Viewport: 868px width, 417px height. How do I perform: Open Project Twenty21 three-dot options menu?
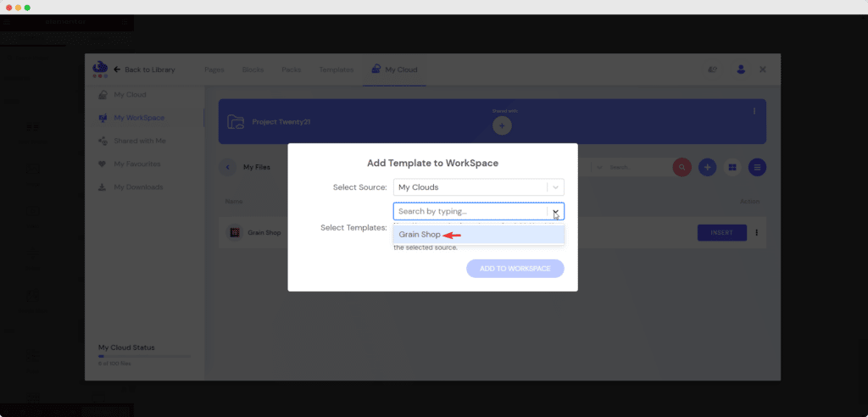point(754,111)
